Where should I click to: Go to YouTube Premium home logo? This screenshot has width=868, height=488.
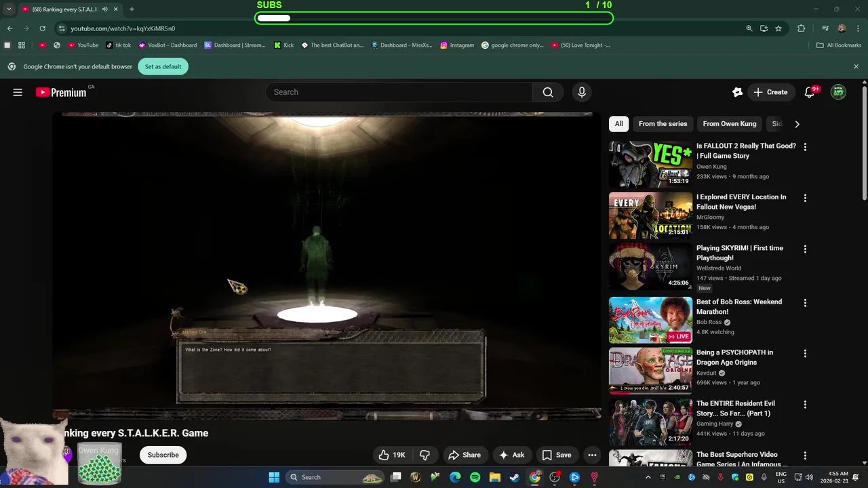coord(61,92)
